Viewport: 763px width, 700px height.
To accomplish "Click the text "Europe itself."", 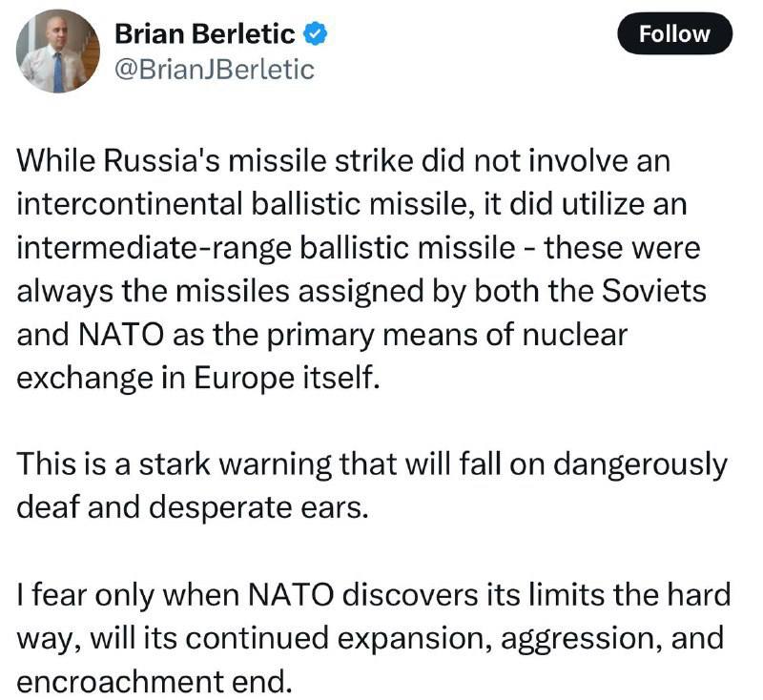I will pyautogui.click(x=287, y=378).
